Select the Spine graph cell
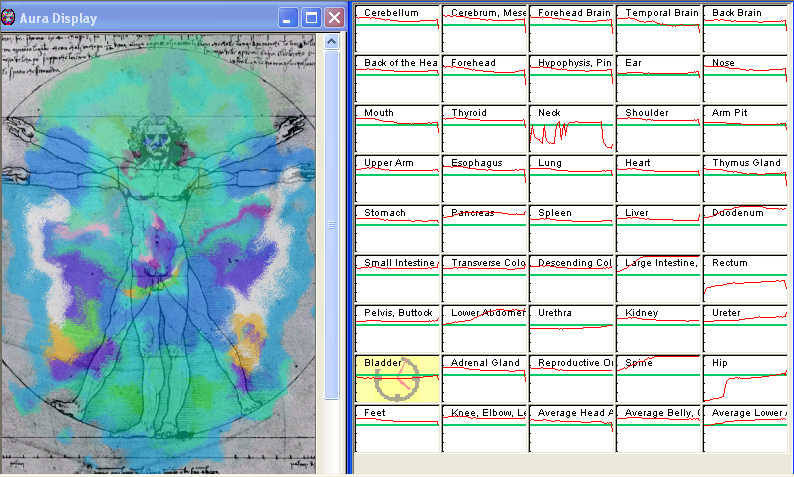The height and width of the screenshot is (477, 794). pyautogui.click(x=659, y=379)
